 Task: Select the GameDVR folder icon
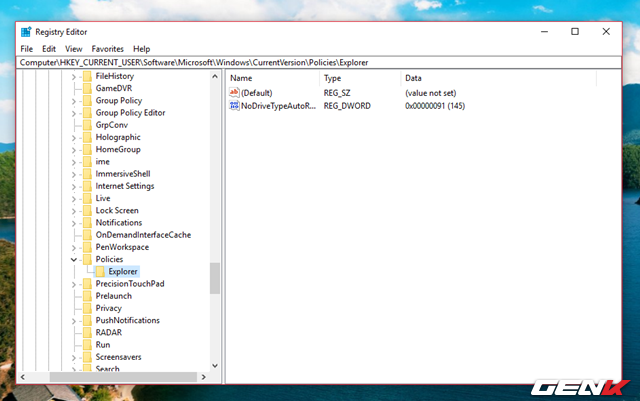pyautogui.click(x=87, y=89)
